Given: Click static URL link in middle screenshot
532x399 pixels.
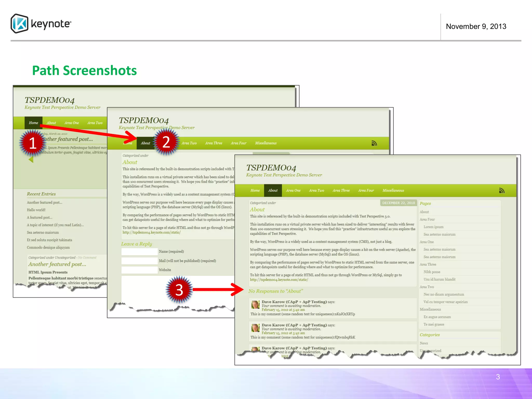Looking at the screenshot, I should (151, 232).
